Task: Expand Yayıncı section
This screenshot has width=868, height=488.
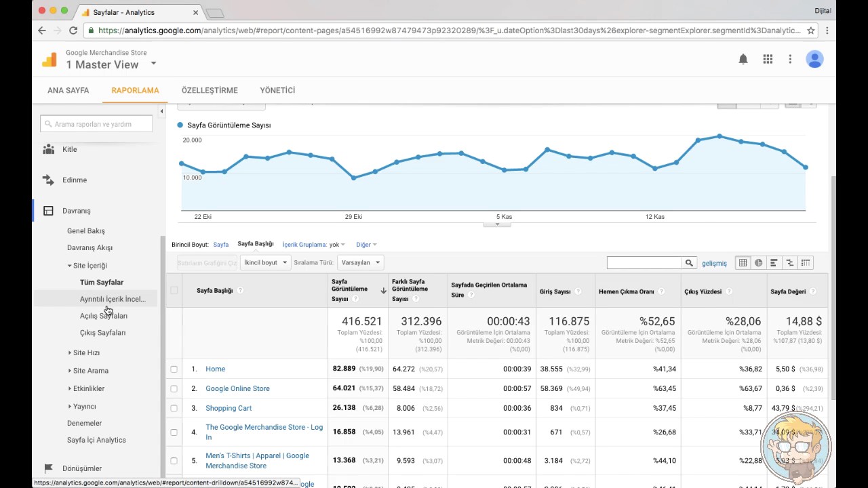Action: 70,407
